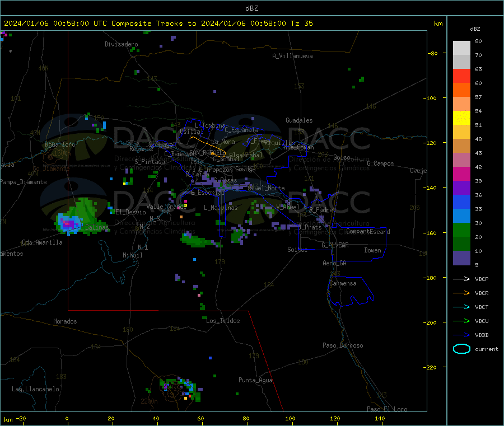Click the 'A_Villanueva' map label
Image resolution: width=504 pixels, height=426 pixels.
click(292, 56)
